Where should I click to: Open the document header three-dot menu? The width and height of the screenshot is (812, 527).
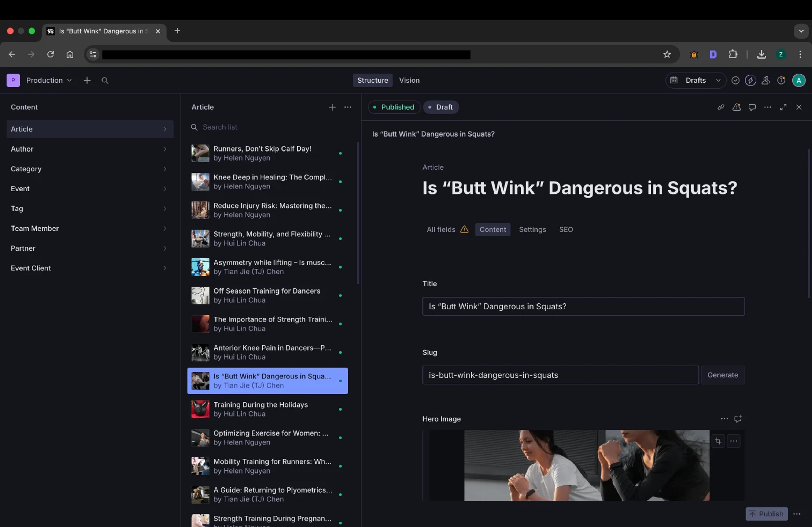coord(768,107)
